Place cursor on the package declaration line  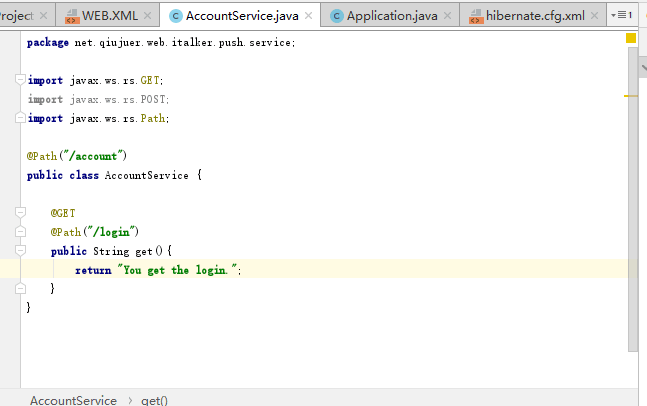coord(161,42)
